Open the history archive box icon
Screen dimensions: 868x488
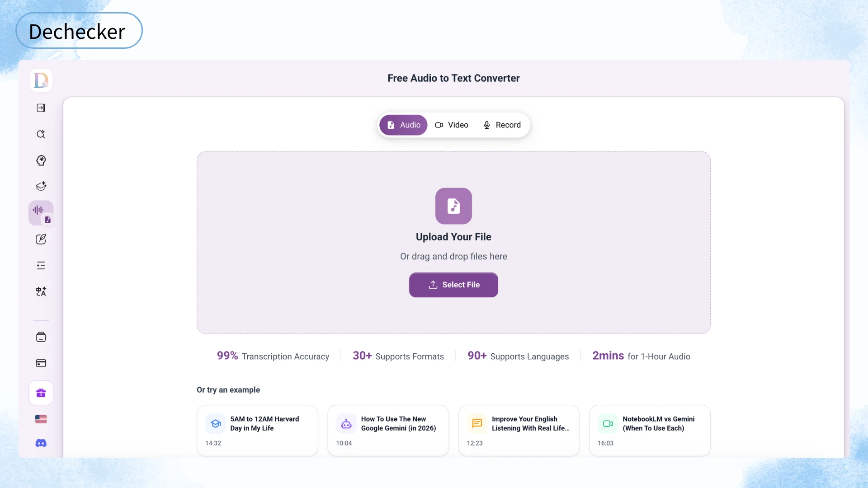pyautogui.click(x=41, y=337)
